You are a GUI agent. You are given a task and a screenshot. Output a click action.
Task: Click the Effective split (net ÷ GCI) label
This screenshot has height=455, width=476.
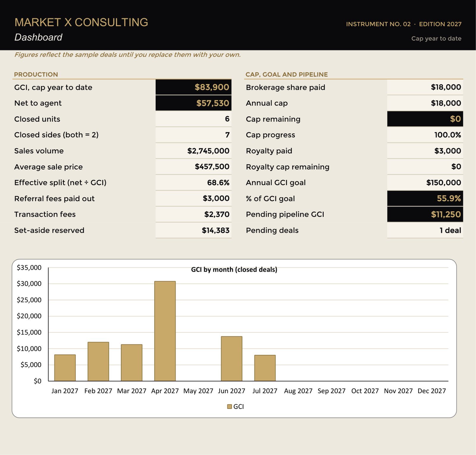click(x=60, y=182)
